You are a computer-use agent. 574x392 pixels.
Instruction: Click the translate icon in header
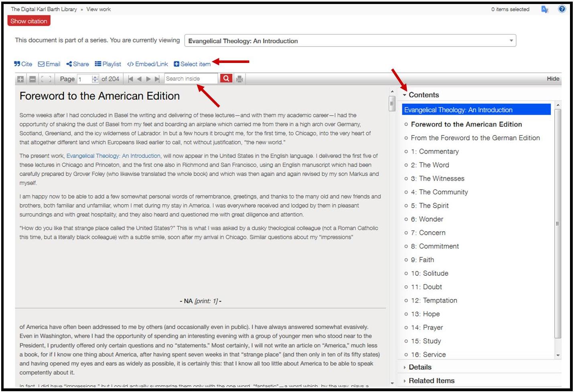click(545, 9)
